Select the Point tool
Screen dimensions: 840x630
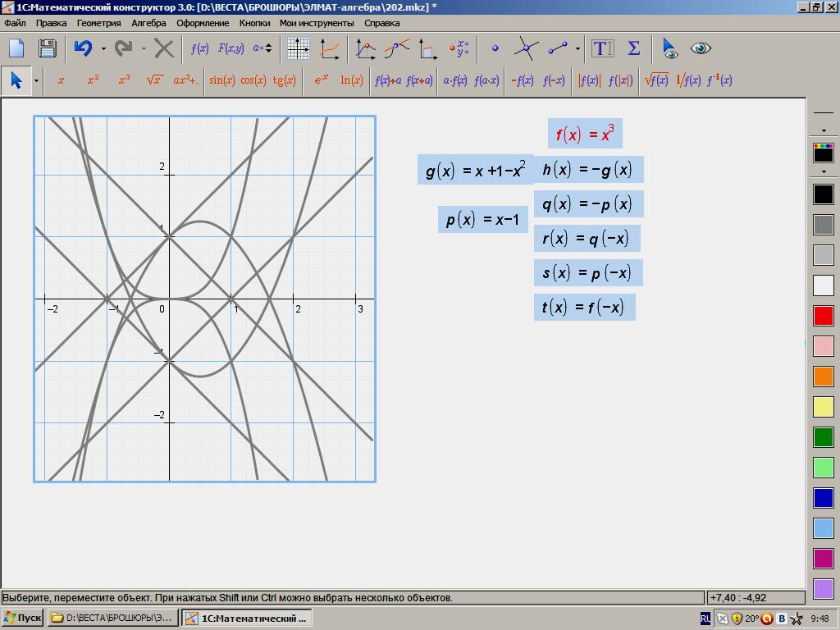495,48
